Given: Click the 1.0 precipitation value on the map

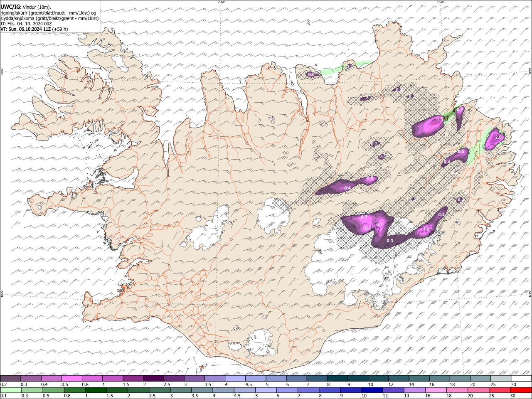Looking at the screenshot, I should 426,229.
